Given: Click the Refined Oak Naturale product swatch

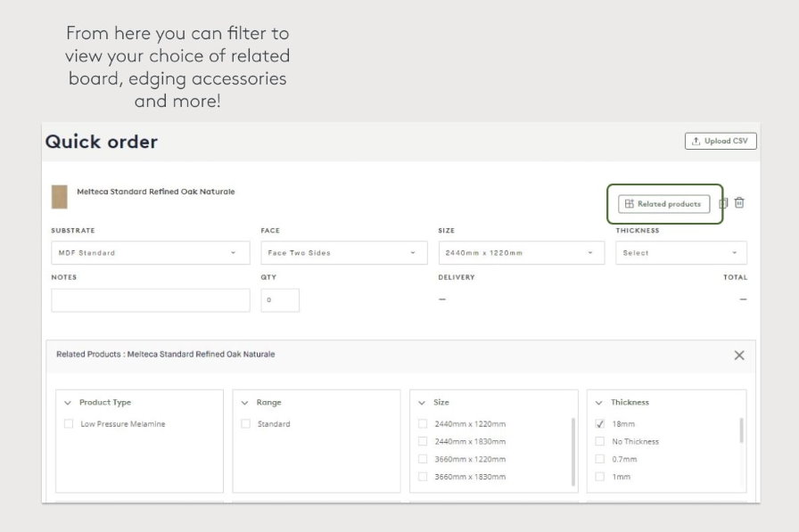Looking at the screenshot, I should pos(60,197).
